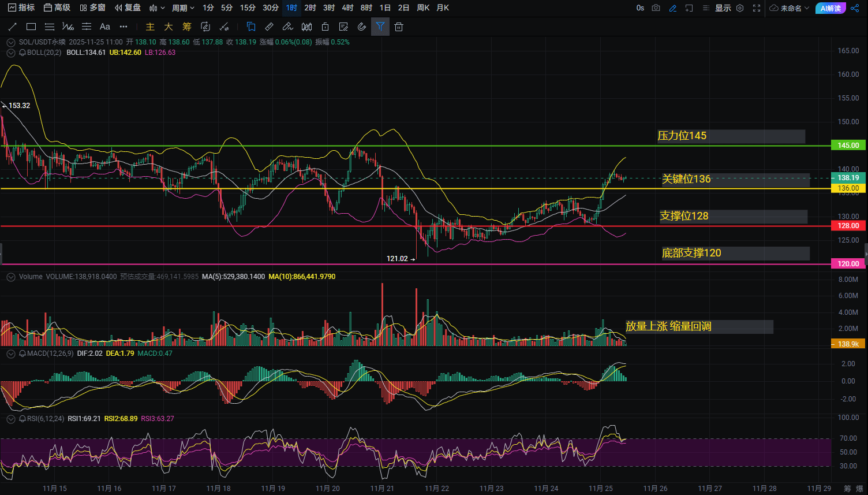Collapse the MACD indicator panel chevron
The image size is (868, 495).
(x=10, y=353)
